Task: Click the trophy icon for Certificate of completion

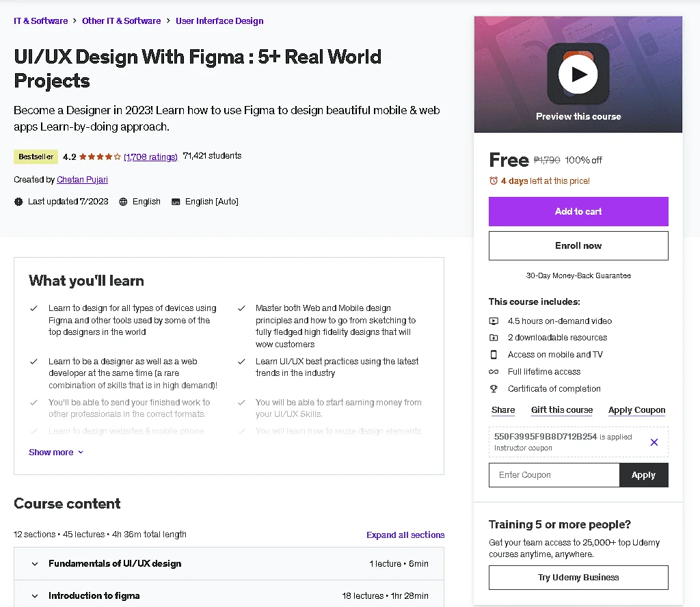Action: coord(494,389)
